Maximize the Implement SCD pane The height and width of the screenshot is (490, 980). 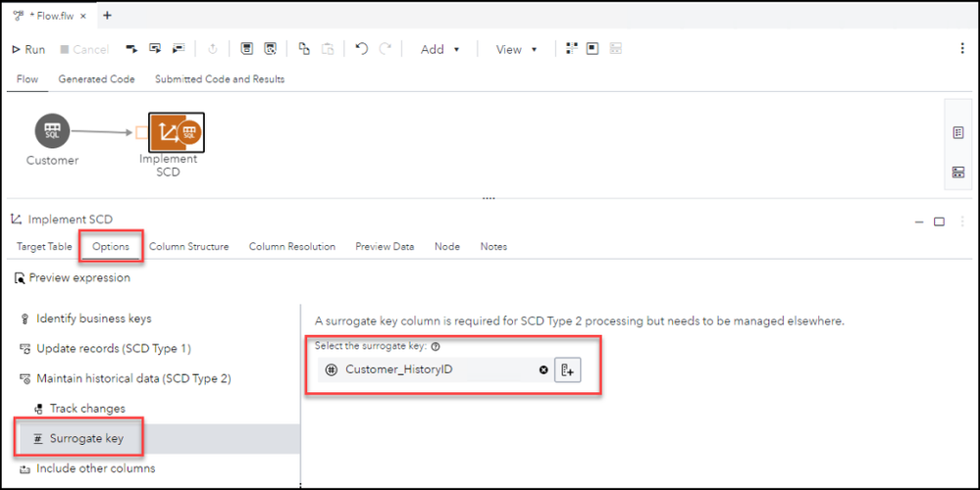pos(939,221)
